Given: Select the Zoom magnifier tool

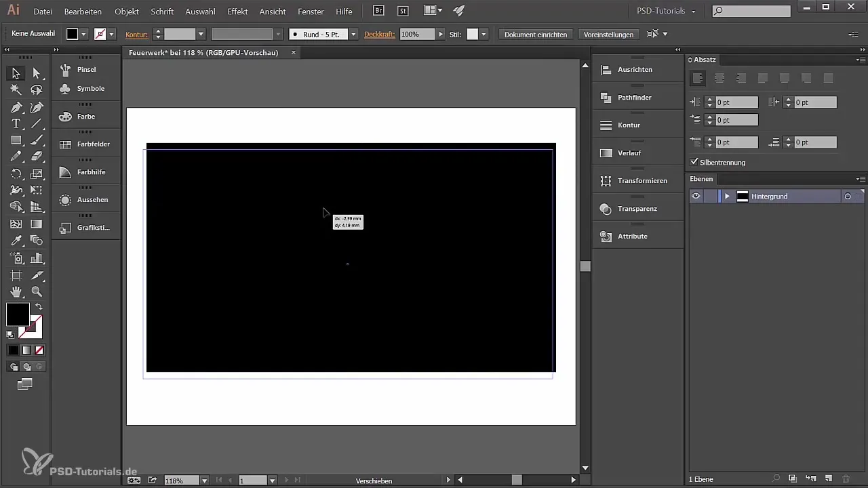Looking at the screenshot, I should point(37,291).
